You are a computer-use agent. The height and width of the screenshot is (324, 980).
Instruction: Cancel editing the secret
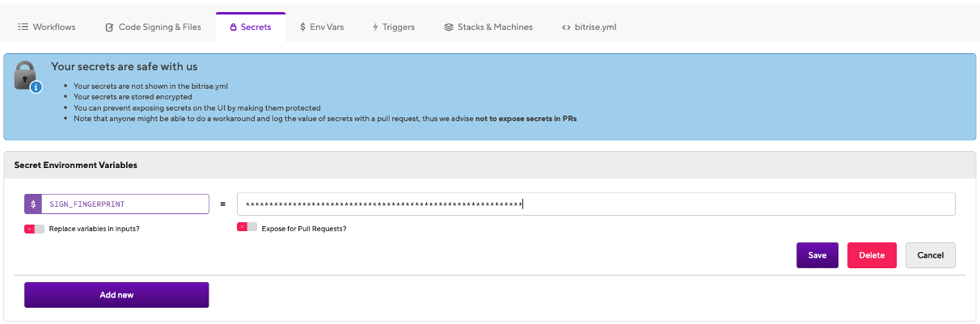coord(930,255)
